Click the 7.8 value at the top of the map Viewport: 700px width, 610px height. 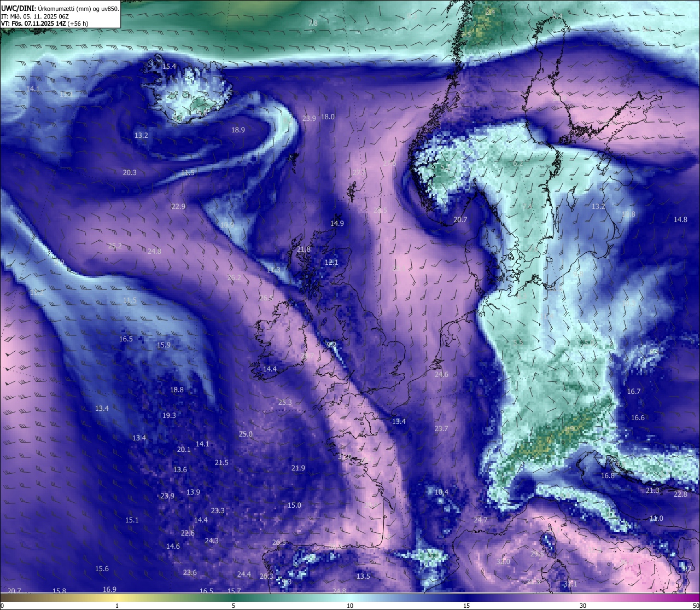(312, 24)
